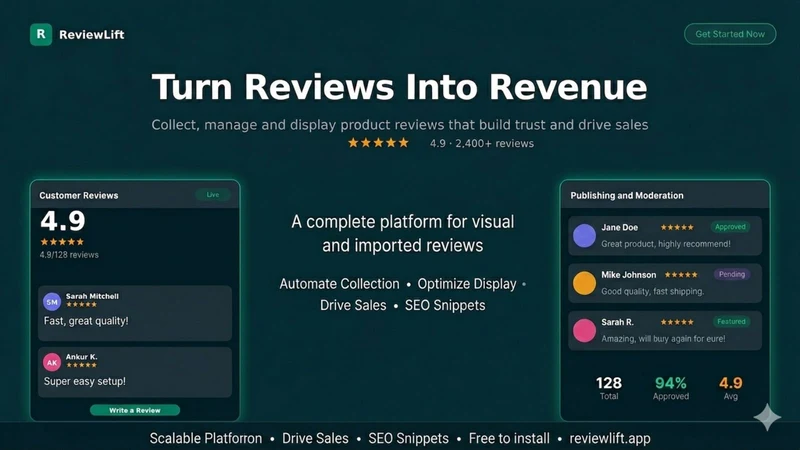Click the Featured badge on Sarah R.'s review

[x=731, y=322]
